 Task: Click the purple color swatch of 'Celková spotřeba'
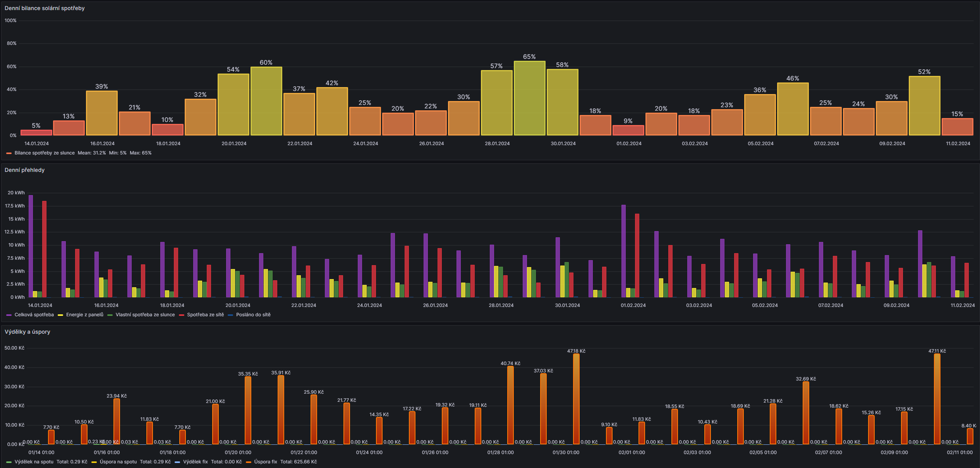click(x=9, y=315)
